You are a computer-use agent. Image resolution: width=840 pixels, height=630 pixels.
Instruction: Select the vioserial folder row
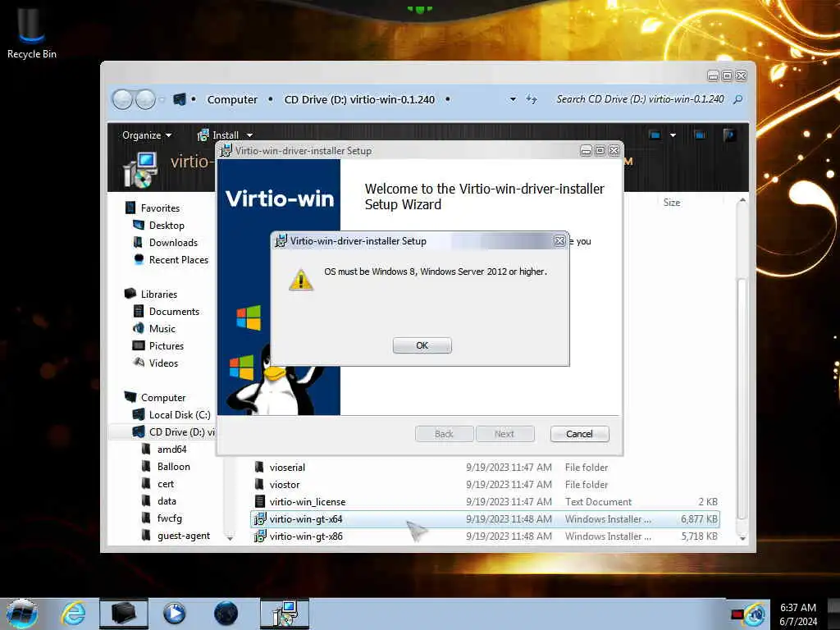(x=485, y=467)
